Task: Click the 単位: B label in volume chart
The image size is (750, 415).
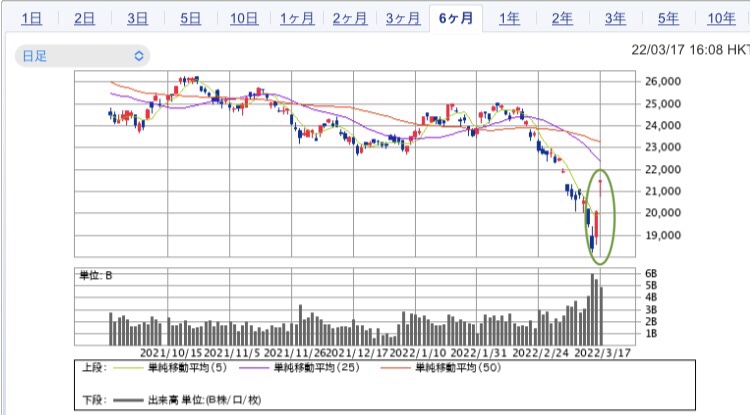Action: (96, 275)
